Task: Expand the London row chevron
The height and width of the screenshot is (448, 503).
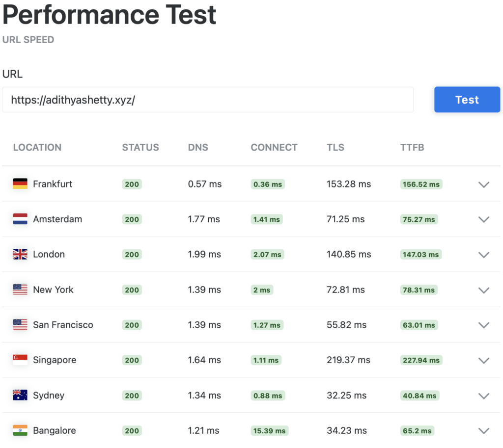Action: 483,255
